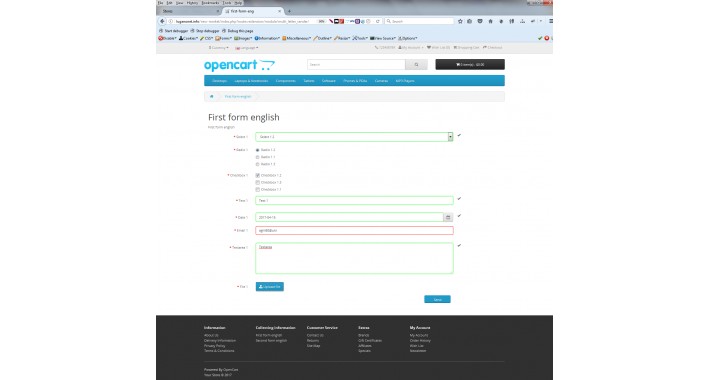Image resolution: width=710 pixels, height=380 pixels.
Task: Open the History menu in the menu bar
Action: pyautogui.click(x=192, y=3)
